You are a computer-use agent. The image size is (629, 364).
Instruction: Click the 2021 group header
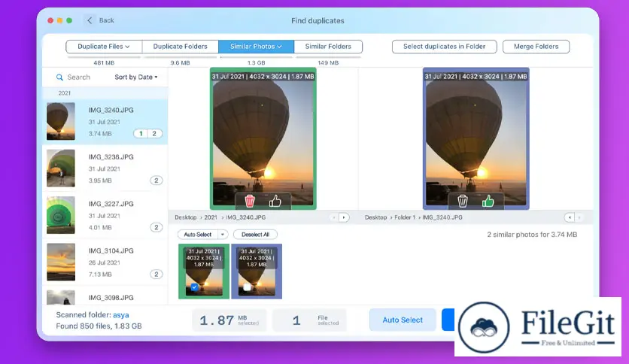coord(105,93)
